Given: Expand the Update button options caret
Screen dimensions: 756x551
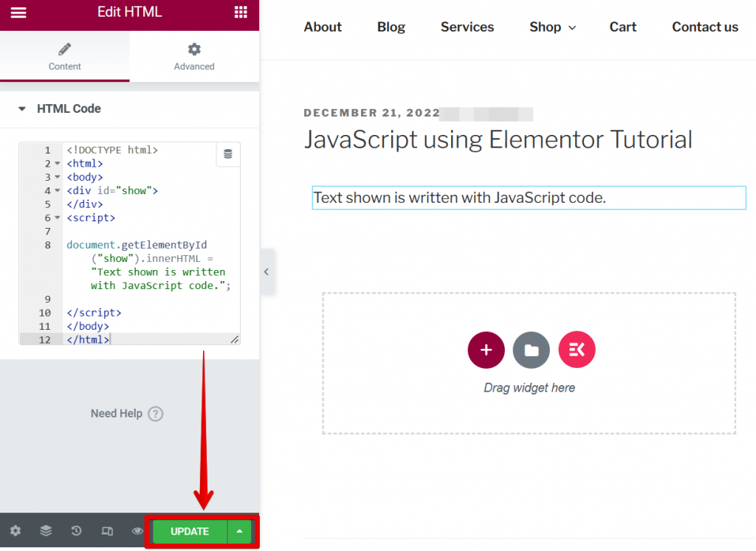Looking at the screenshot, I should pyautogui.click(x=238, y=530).
